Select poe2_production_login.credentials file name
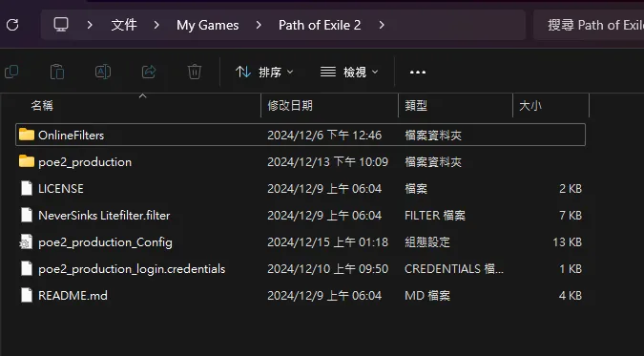This screenshot has width=644, height=356. coord(132,269)
